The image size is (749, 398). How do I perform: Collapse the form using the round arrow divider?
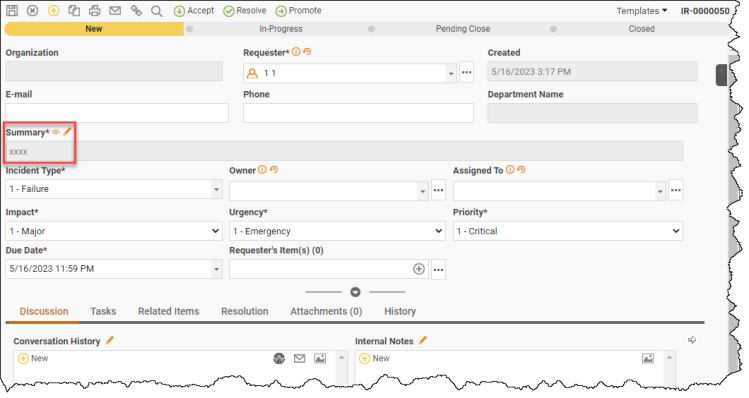click(x=355, y=292)
